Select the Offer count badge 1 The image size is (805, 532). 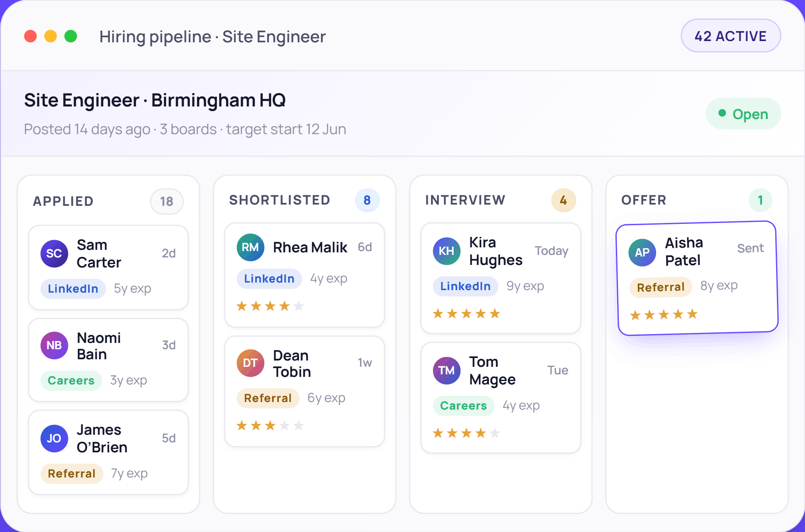pyautogui.click(x=761, y=200)
